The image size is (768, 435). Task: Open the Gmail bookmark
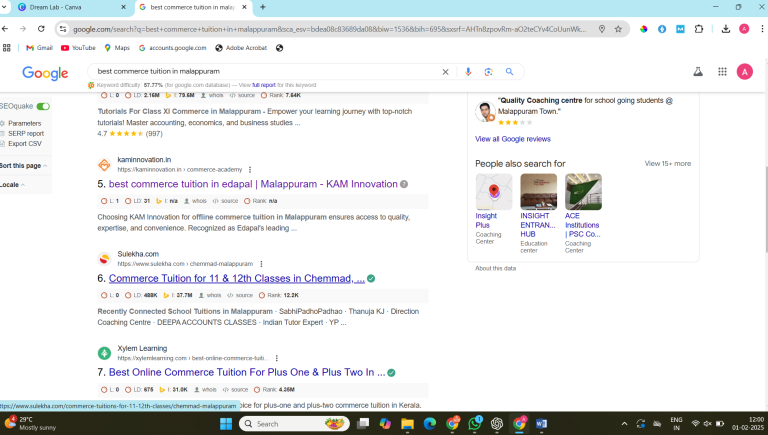39,48
